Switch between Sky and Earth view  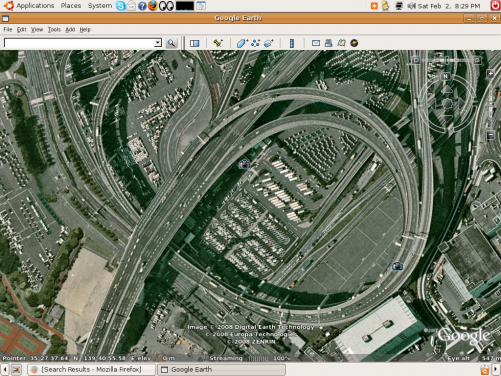pyautogui.click(x=354, y=43)
